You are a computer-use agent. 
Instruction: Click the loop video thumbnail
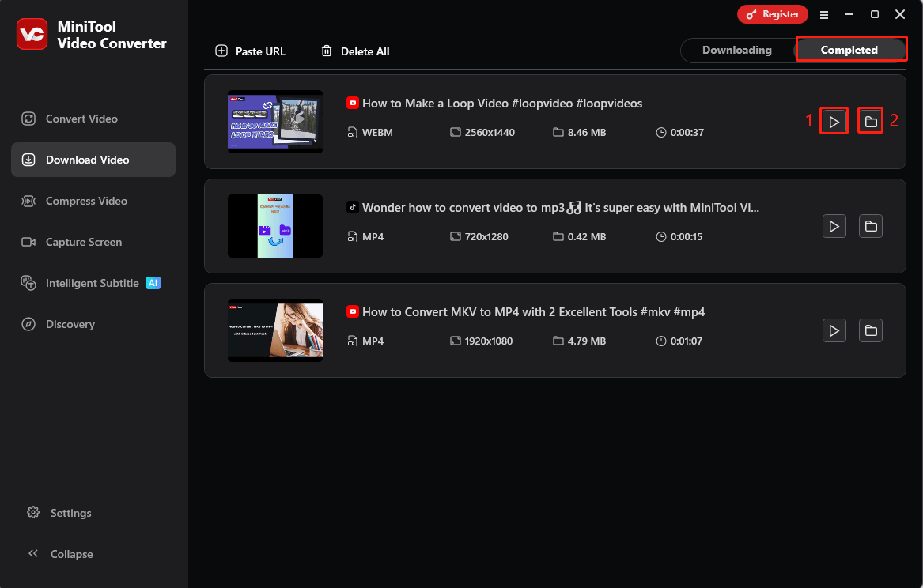[x=274, y=121]
